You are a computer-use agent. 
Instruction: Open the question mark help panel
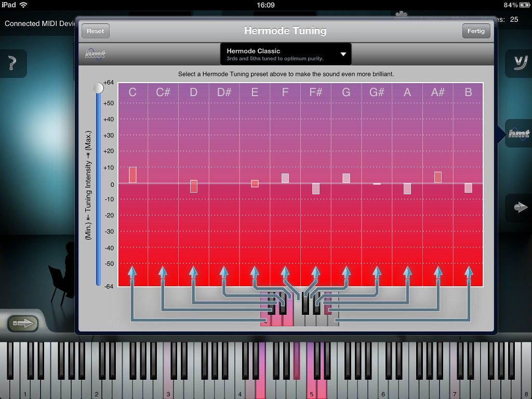point(12,64)
